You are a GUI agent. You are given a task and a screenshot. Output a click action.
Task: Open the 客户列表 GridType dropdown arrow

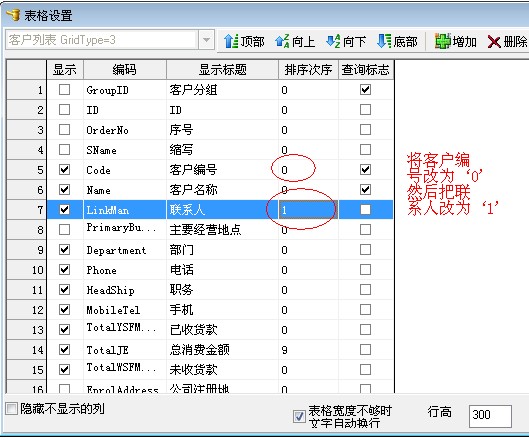pyautogui.click(x=206, y=40)
